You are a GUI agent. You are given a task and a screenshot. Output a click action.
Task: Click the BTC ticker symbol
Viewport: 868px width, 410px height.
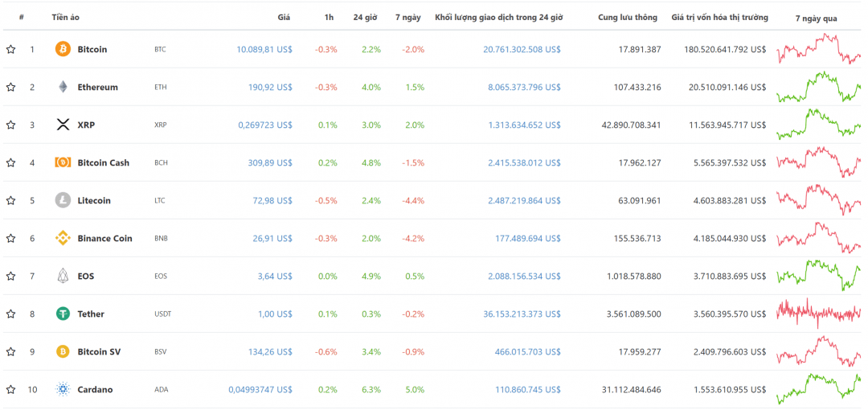160,49
